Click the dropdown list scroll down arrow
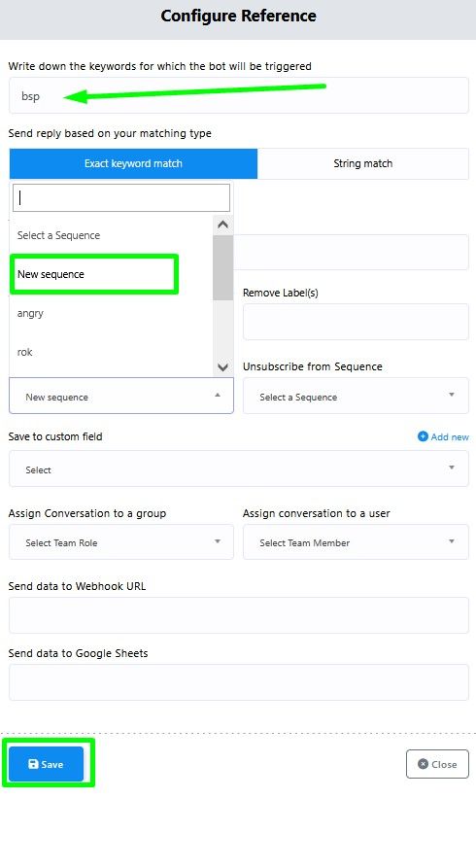Screen dimensions: 476x868 click(x=223, y=367)
